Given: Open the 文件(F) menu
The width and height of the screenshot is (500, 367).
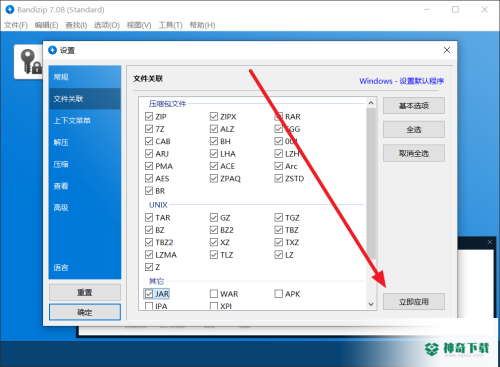Looking at the screenshot, I should pos(16,25).
